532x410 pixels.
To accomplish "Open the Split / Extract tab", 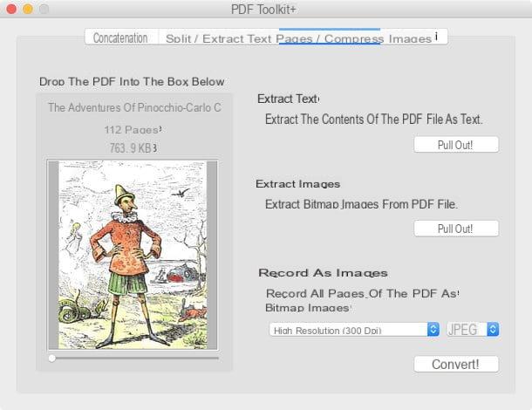I will tap(219, 38).
